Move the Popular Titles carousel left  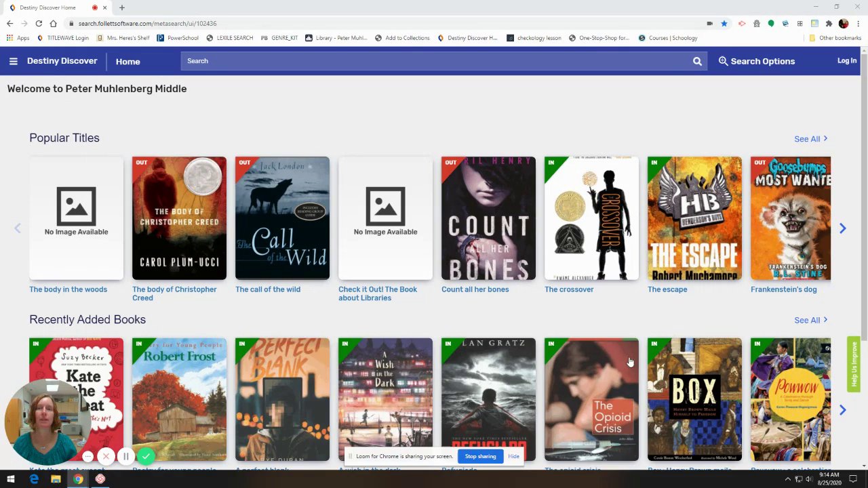coord(18,228)
